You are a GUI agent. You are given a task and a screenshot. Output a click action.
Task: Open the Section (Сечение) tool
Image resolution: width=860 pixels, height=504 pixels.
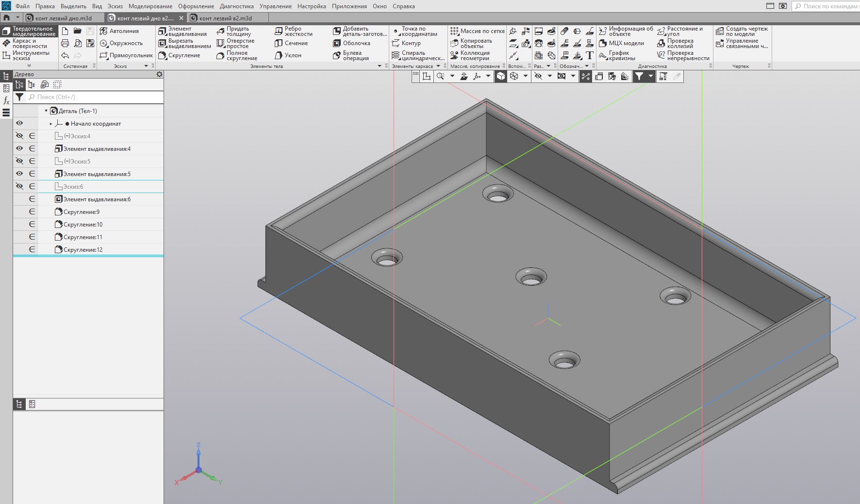point(291,43)
